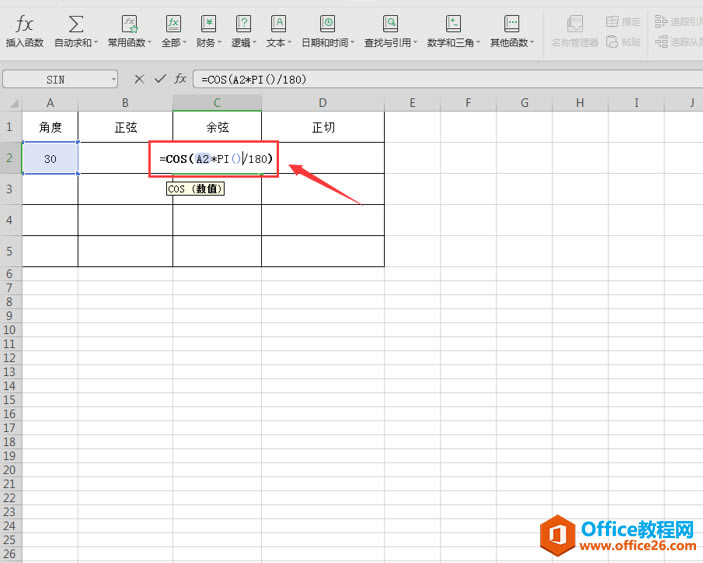This screenshot has height=563, width=703.
Task: Open Lookup and Reference (查找与引用) functions
Action: click(x=391, y=30)
